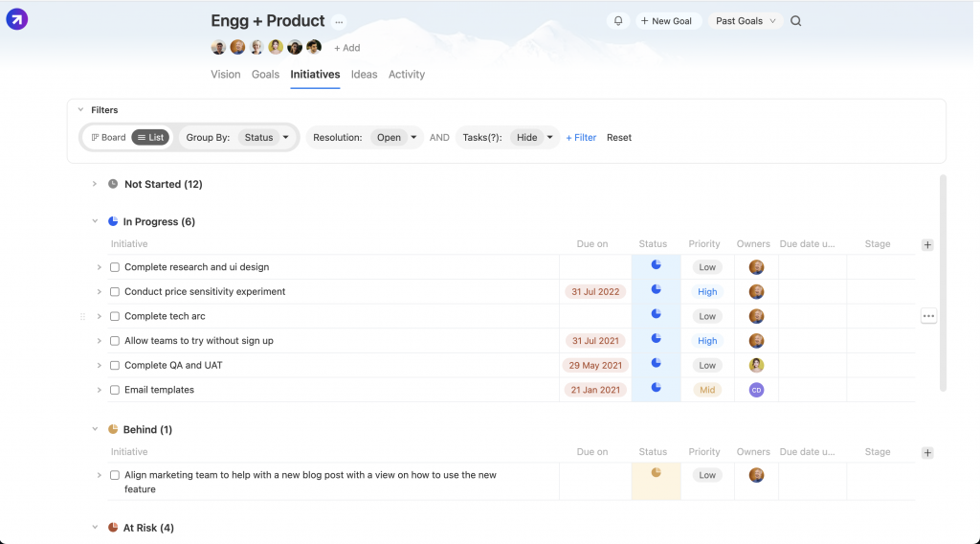Switch to List view
This screenshot has height=544, width=980.
(150, 137)
